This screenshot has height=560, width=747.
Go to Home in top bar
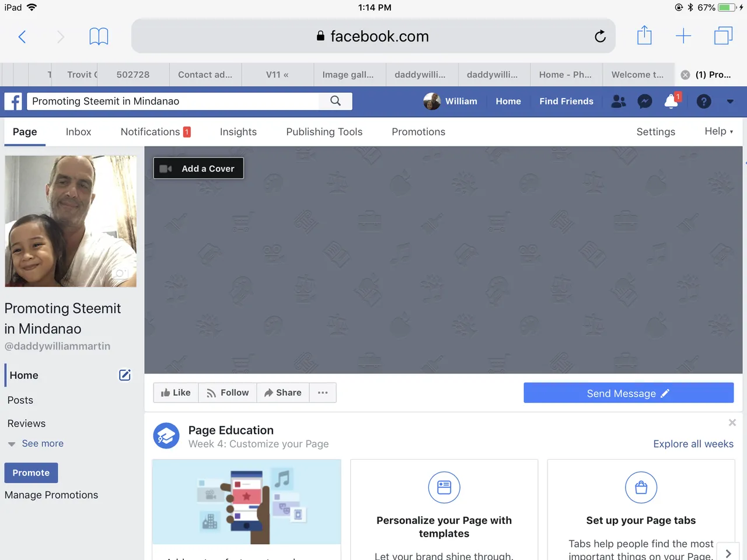click(508, 101)
